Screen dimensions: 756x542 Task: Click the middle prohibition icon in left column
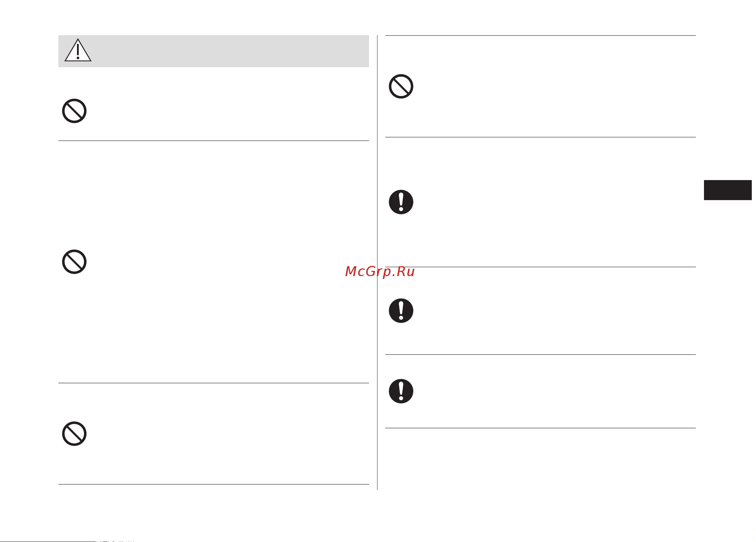coord(75,262)
